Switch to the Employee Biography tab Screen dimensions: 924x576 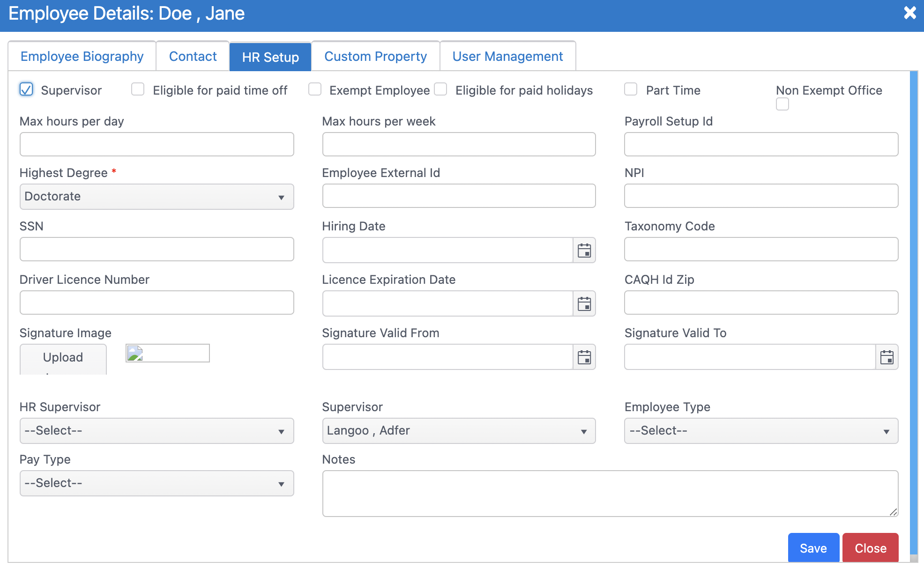[x=82, y=57]
